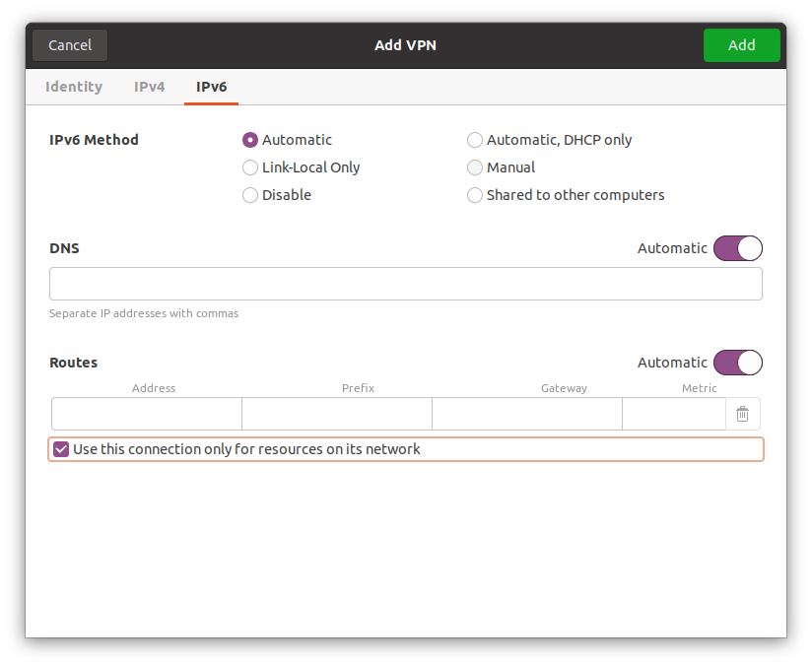812x666 pixels.
Task: Click the route Gateway field
Action: pos(527,415)
